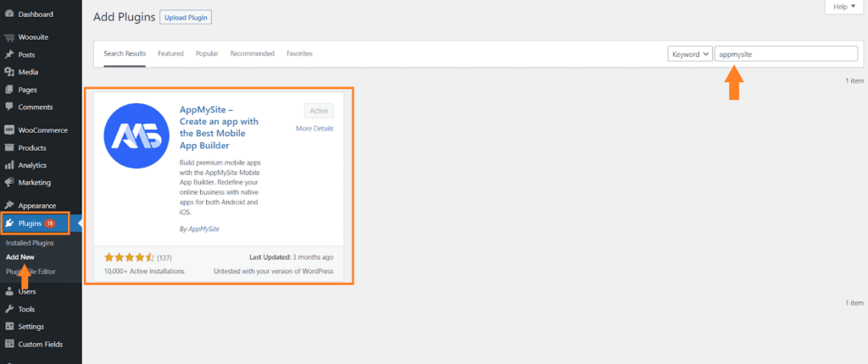The width and height of the screenshot is (868, 364).
Task: Open the Users menu label
Action: point(27,291)
